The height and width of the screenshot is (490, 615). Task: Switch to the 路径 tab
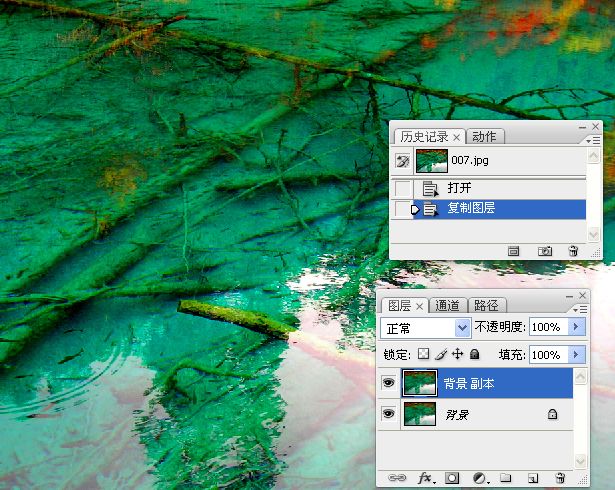486,306
